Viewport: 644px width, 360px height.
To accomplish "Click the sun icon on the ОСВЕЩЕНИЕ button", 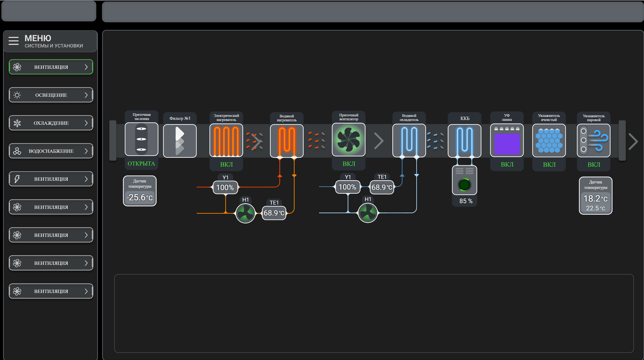I will (x=17, y=95).
